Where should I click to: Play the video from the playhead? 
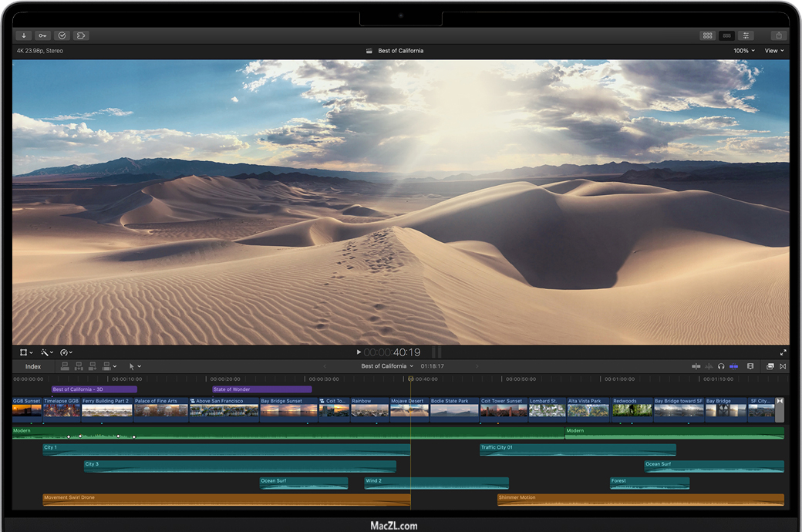[359, 352]
